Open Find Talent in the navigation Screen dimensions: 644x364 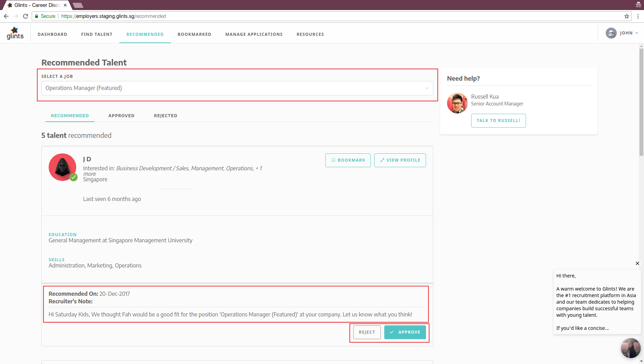97,34
